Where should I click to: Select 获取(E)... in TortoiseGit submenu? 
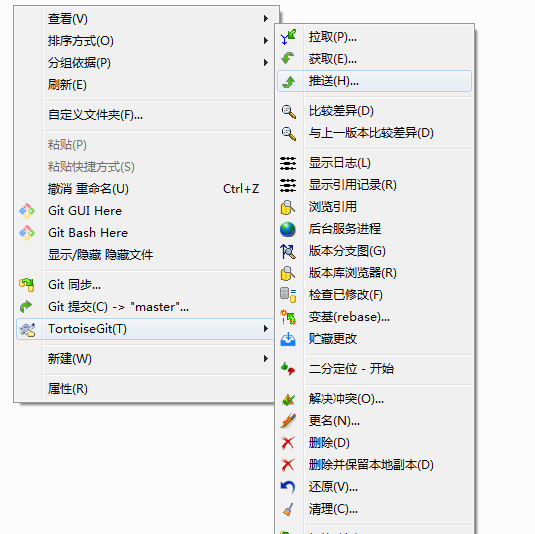[x=374, y=59]
